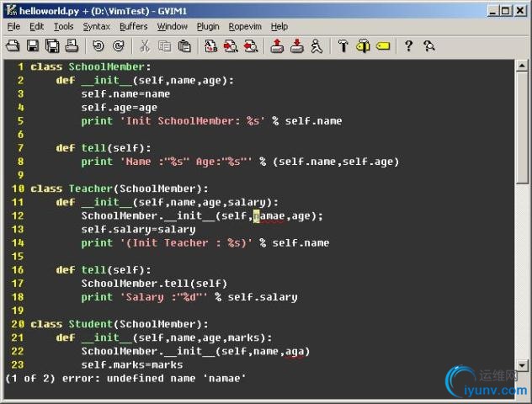Image resolution: width=532 pixels, height=404 pixels.
Task: Click the misspelled 'aga' on line 22
Action: coord(295,352)
